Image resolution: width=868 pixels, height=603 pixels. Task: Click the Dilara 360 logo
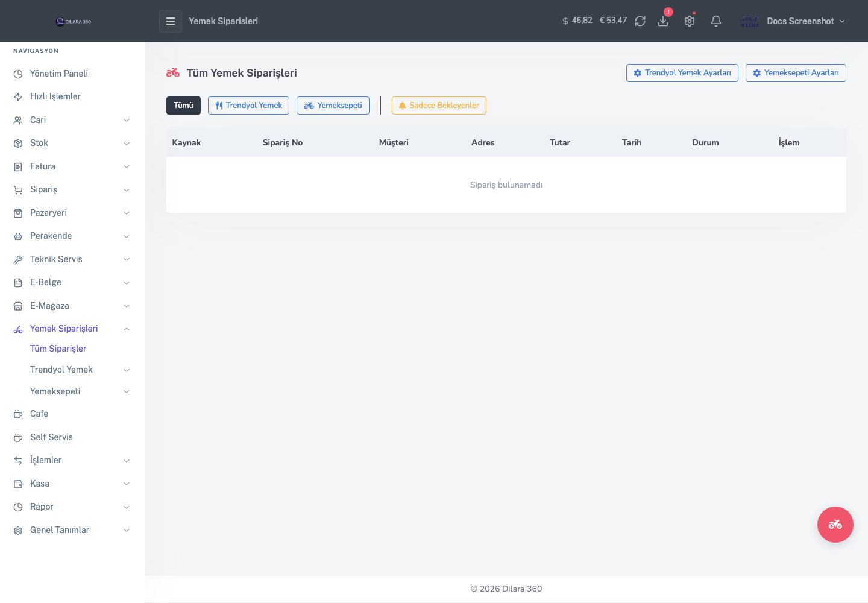(x=74, y=22)
